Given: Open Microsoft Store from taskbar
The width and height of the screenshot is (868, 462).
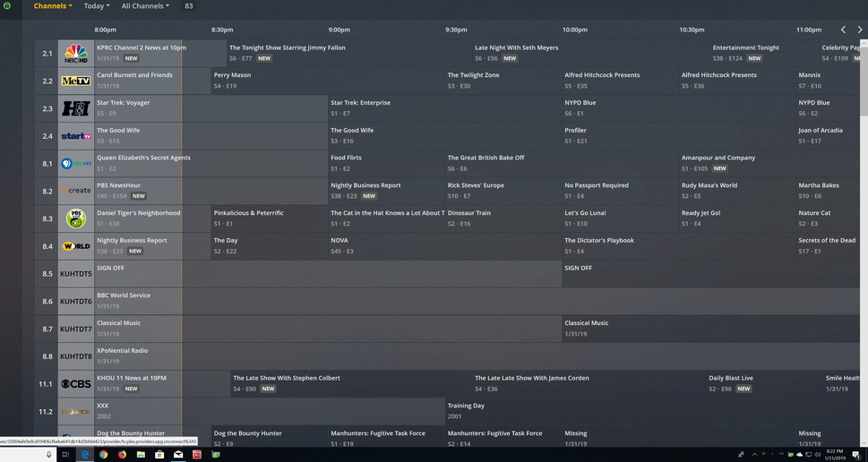Looking at the screenshot, I should click(x=159, y=455).
